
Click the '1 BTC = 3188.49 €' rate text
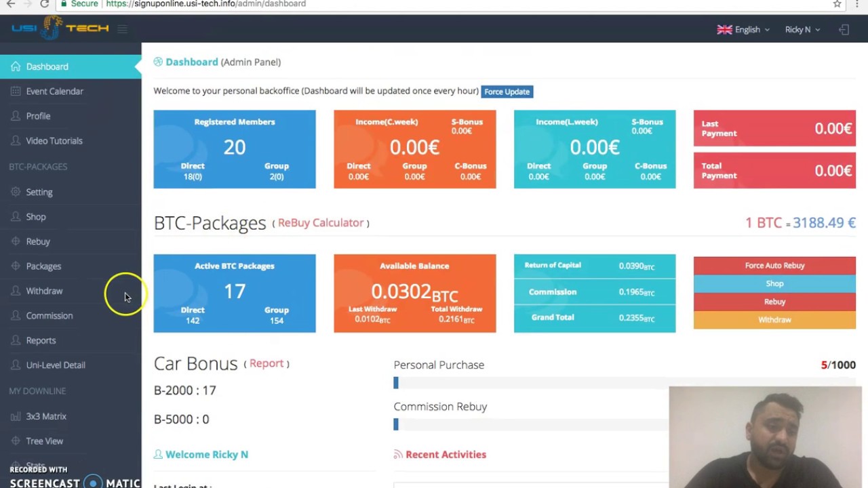pyautogui.click(x=800, y=222)
